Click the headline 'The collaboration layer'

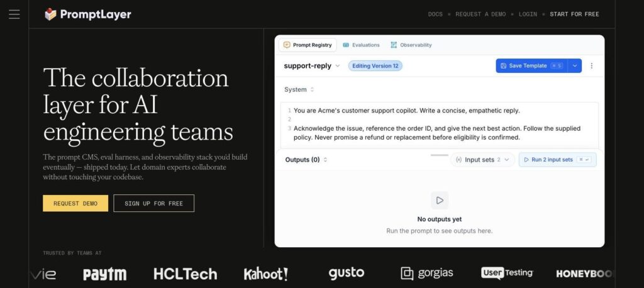click(138, 105)
